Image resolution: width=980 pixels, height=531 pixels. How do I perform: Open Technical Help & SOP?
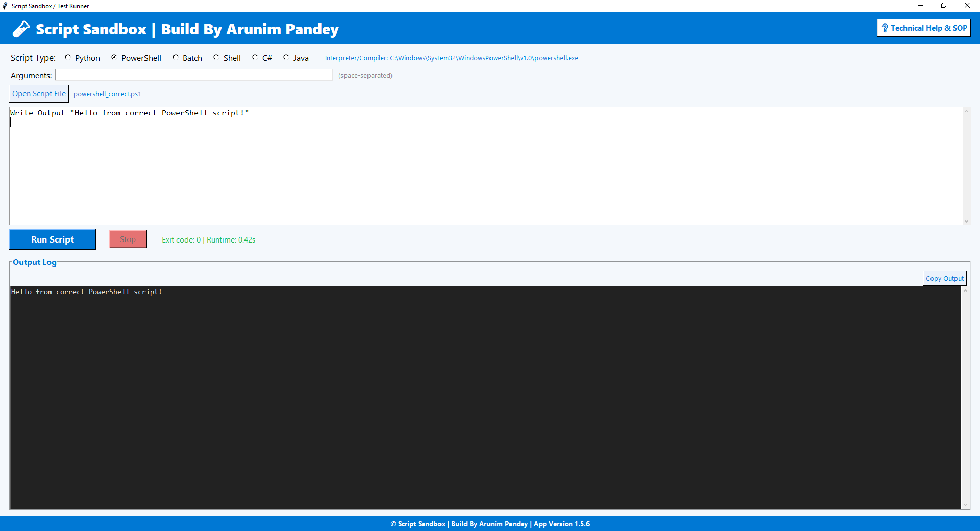pyautogui.click(x=923, y=28)
